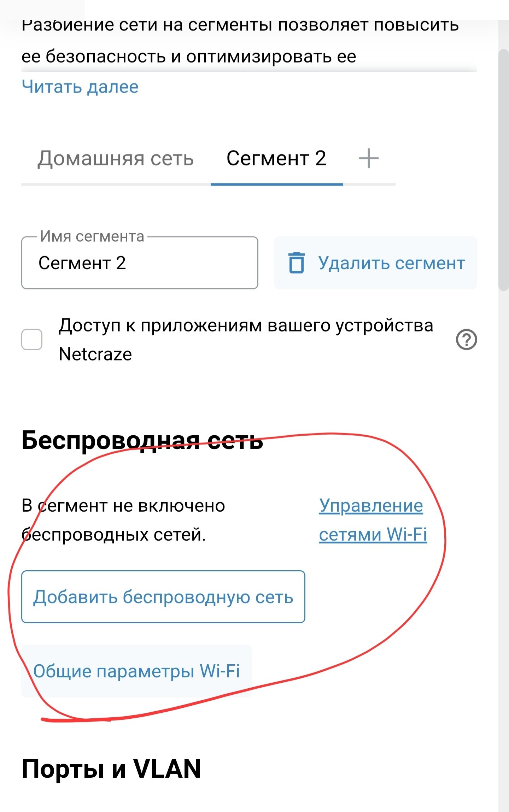Click the scrollbar track below the thumb
The height and width of the screenshot is (812, 509).
click(x=503, y=530)
